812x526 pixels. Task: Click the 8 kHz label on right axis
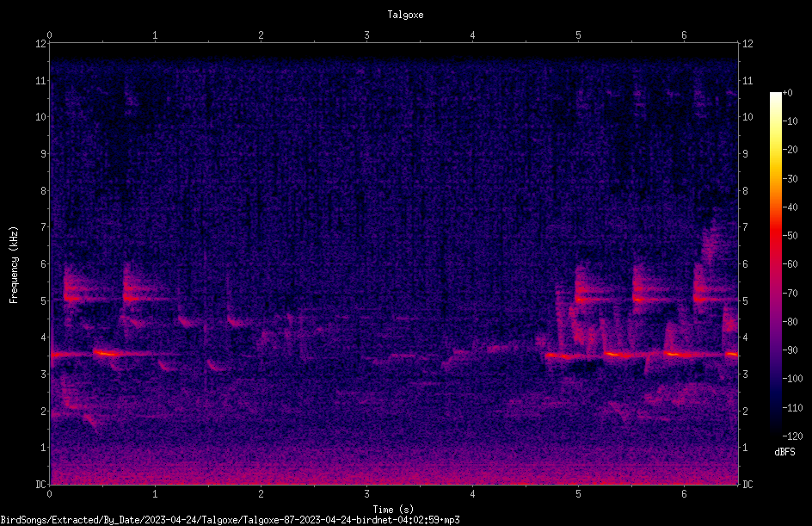click(746, 191)
